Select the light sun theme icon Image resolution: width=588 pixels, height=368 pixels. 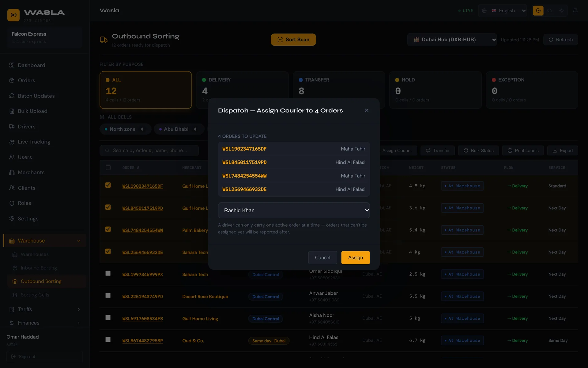pyautogui.click(x=561, y=10)
